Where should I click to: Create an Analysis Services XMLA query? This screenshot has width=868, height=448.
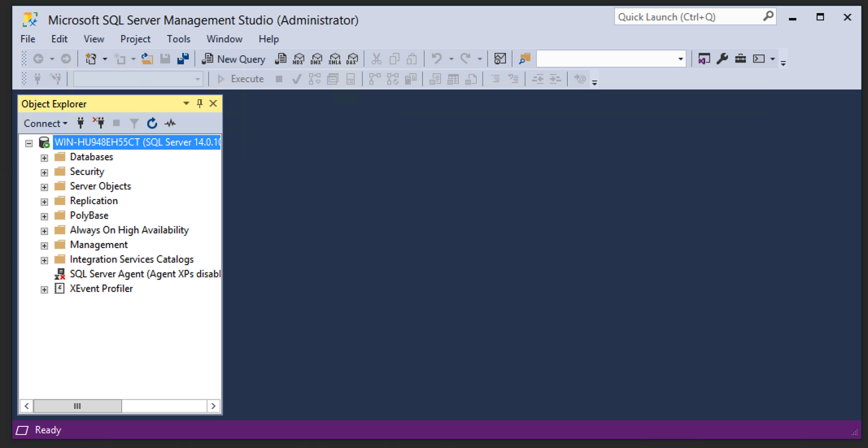(x=334, y=59)
